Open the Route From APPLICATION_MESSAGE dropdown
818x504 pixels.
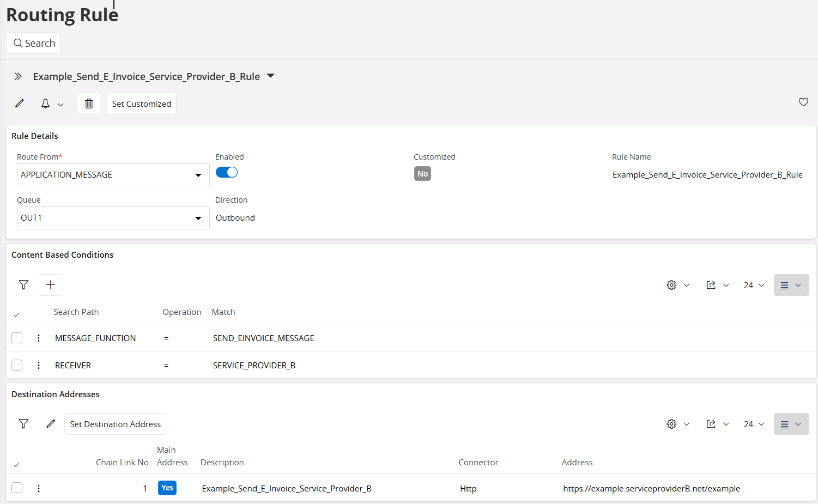113,175
